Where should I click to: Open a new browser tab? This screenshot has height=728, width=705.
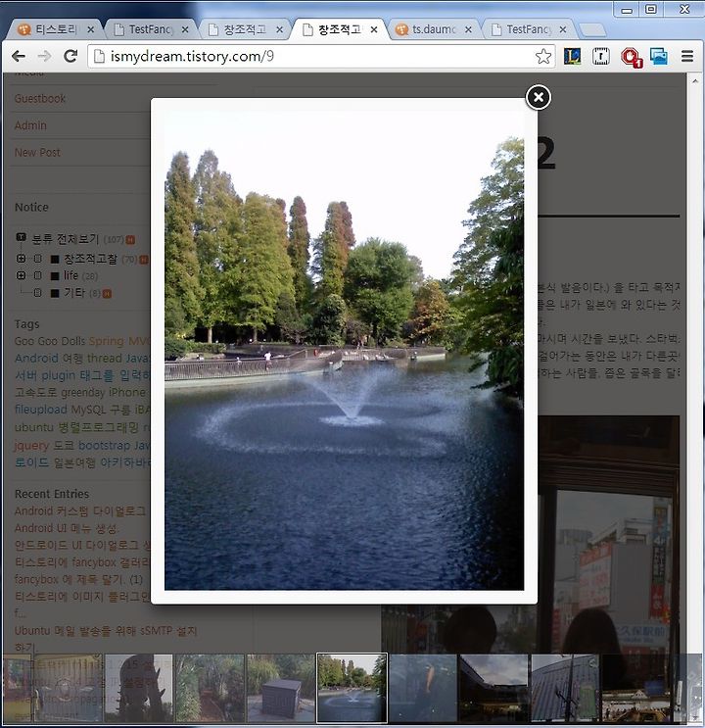pyautogui.click(x=592, y=30)
